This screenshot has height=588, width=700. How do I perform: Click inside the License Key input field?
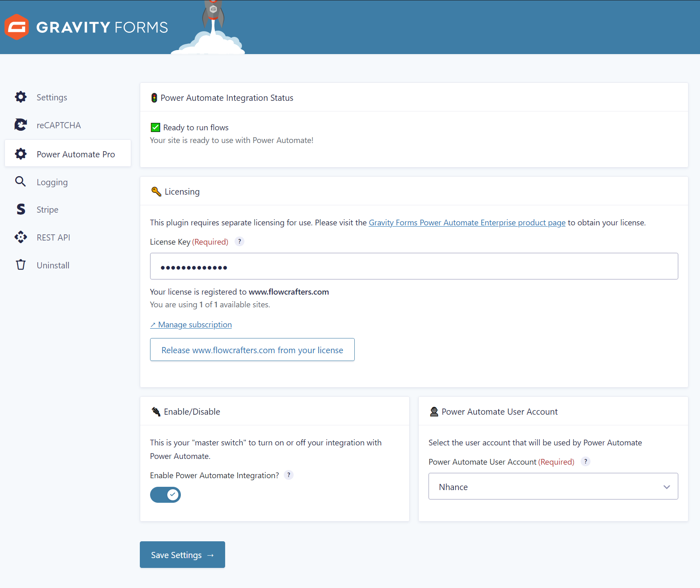coord(414,266)
